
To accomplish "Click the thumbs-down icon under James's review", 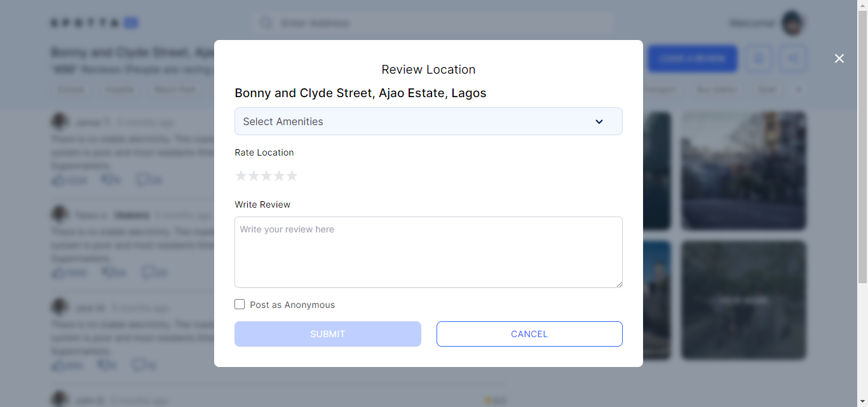I will coord(107,180).
